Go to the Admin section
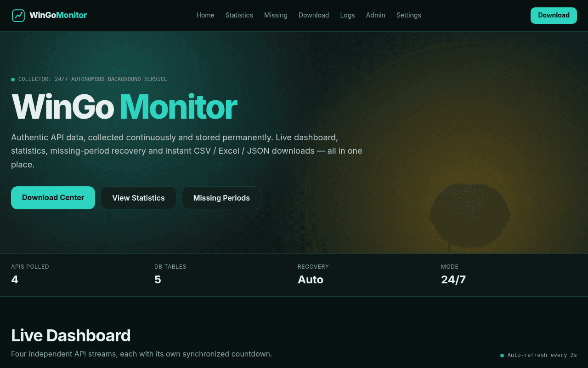Screen dimensions: 588x368 [x=375, y=15]
